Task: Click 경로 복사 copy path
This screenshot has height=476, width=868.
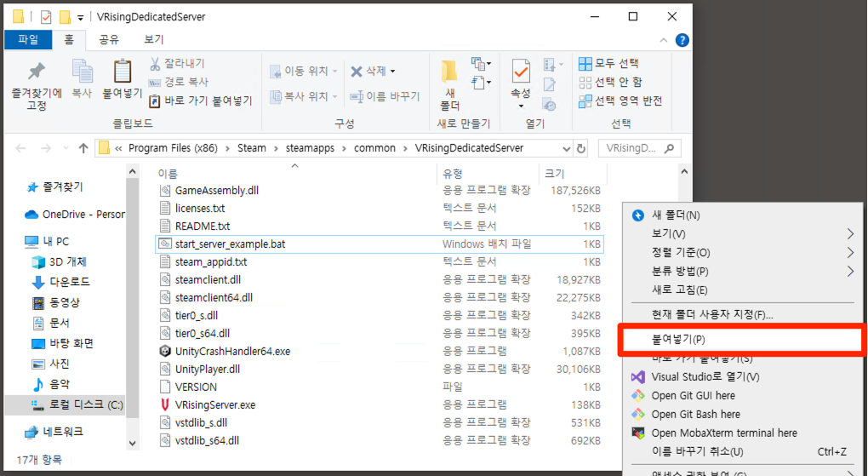Action: [179, 82]
